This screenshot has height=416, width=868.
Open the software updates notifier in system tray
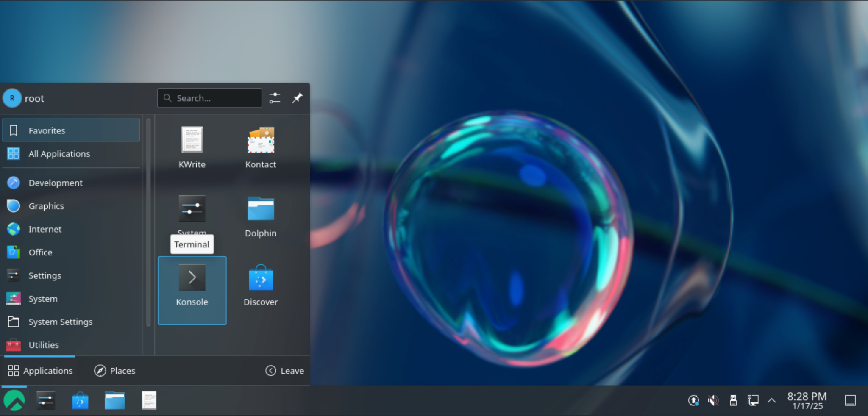(693, 400)
